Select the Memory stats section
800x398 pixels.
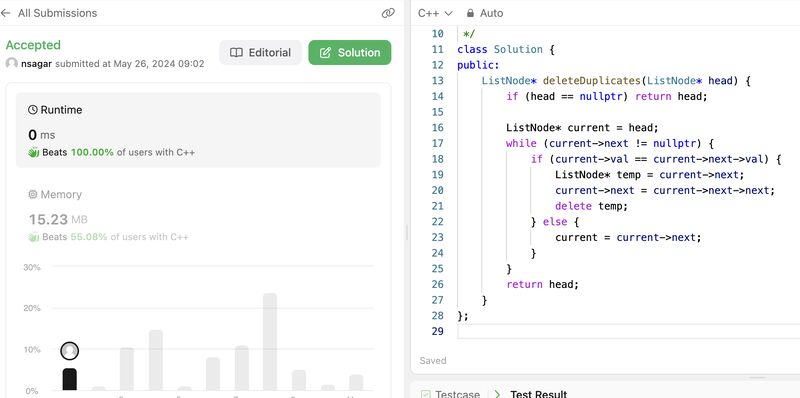(x=198, y=214)
